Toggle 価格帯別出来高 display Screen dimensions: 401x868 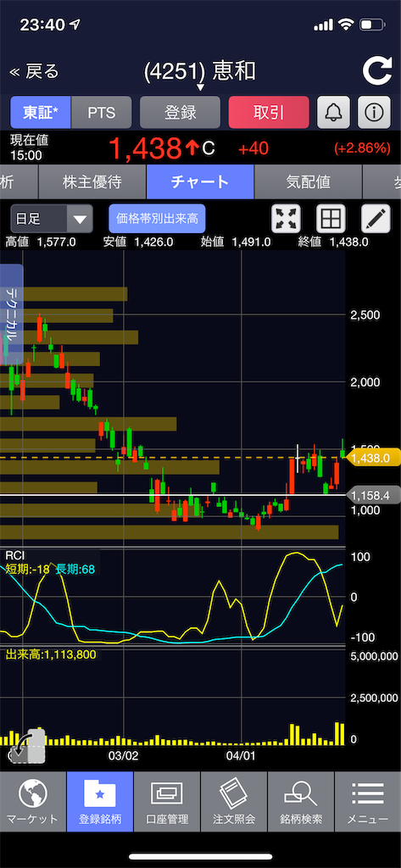(157, 219)
